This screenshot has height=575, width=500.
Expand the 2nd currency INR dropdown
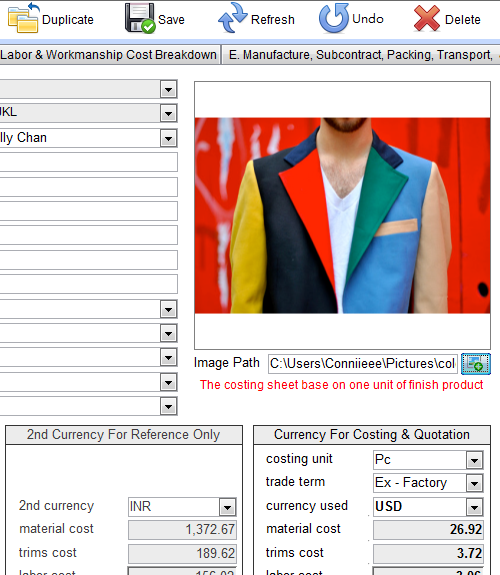click(227, 507)
